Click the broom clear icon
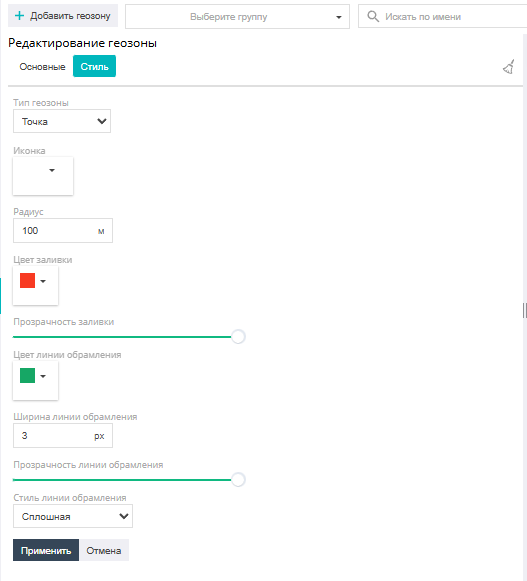This screenshot has width=527, height=581. click(509, 67)
